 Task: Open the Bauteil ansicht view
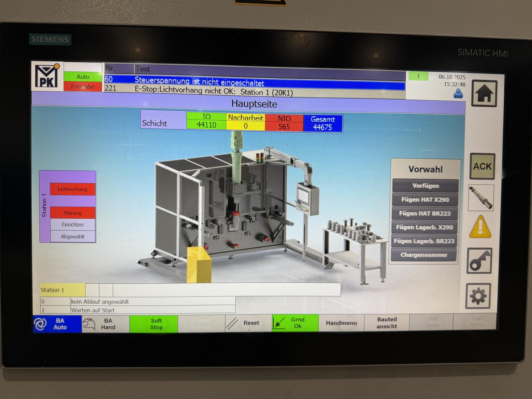click(387, 323)
